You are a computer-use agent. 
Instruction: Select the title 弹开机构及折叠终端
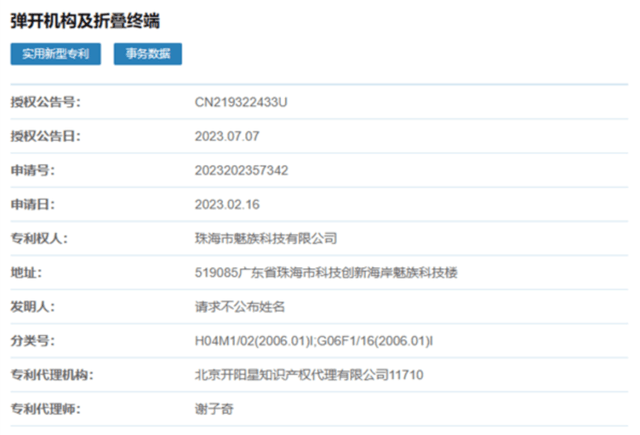85,21
